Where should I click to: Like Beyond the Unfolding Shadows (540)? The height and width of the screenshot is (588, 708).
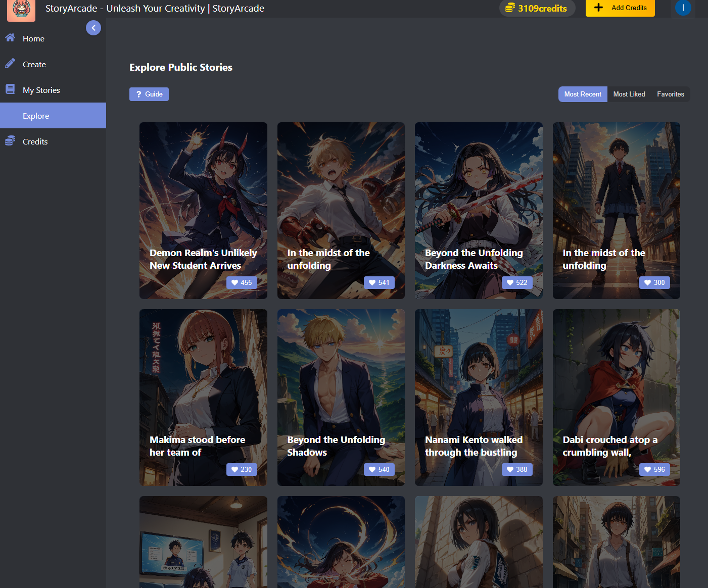point(379,469)
